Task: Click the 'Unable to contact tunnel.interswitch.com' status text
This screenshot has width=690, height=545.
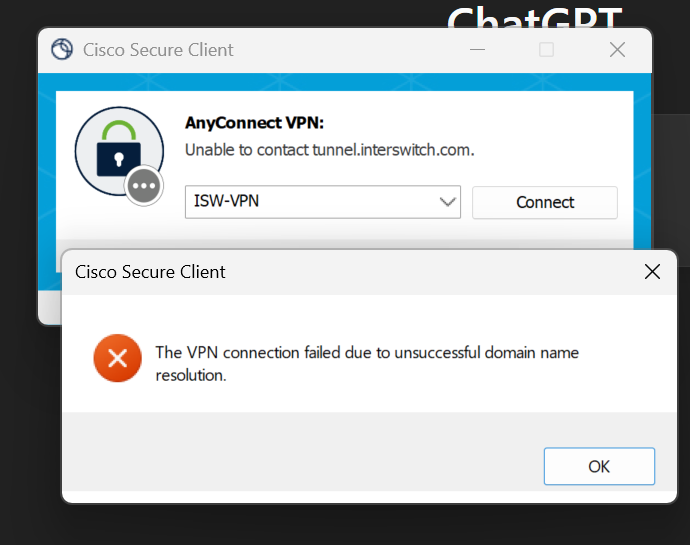Action: click(329, 150)
